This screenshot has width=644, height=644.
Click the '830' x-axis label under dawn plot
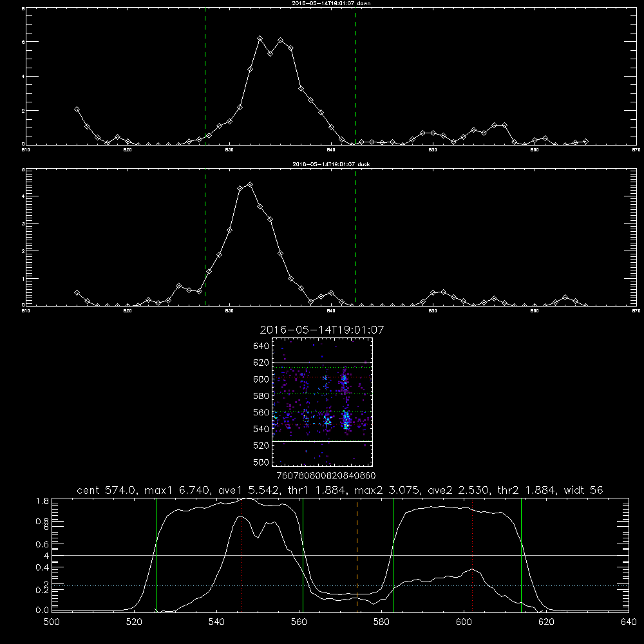point(229,150)
